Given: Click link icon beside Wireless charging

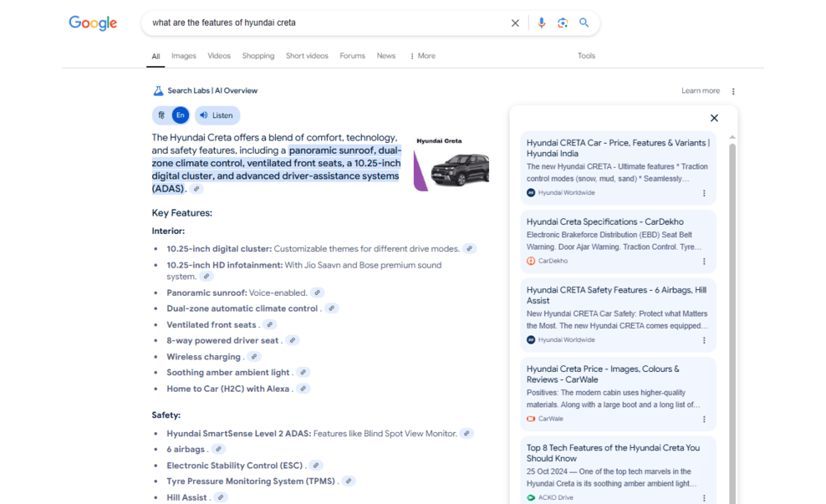Looking at the screenshot, I should 254,357.
